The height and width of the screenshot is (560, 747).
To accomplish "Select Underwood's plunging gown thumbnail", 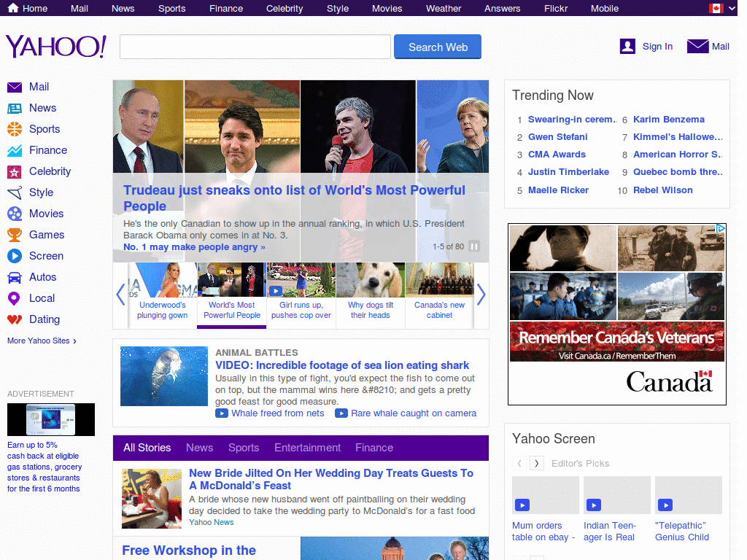I will coord(163,295).
